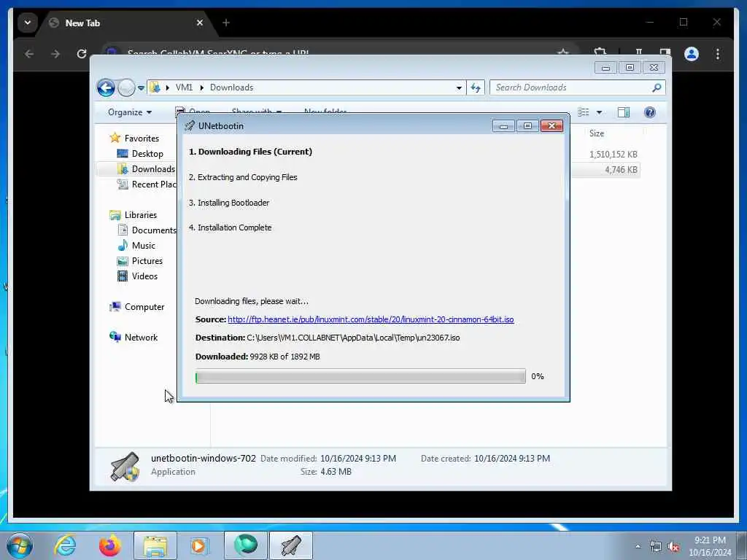This screenshot has width=747, height=560.
Task: Click the Music note icon
Action: click(x=123, y=245)
